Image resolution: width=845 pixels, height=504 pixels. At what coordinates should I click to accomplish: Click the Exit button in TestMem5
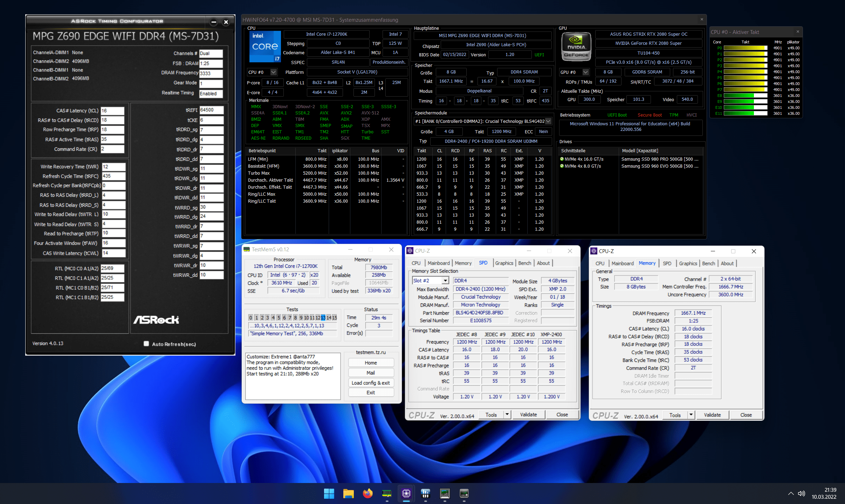click(371, 393)
